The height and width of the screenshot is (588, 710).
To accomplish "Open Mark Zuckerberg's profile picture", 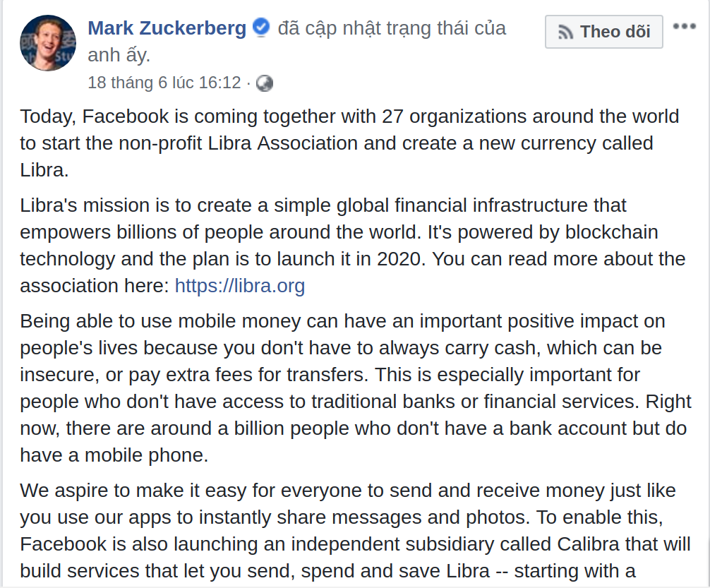I will [x=48, y=43].
